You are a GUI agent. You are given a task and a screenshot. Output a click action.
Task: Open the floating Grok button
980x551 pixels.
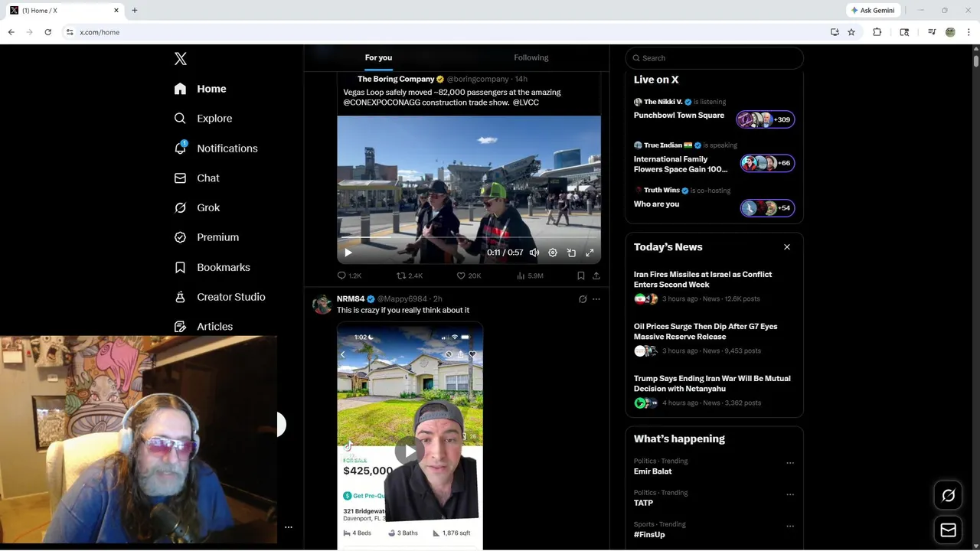pos(948,496)
